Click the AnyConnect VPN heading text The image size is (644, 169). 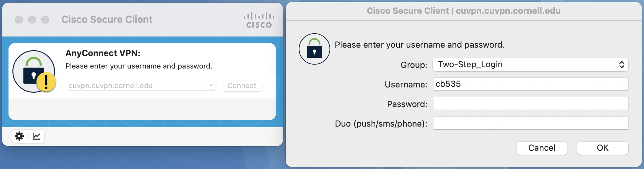[x=103, y=53]
